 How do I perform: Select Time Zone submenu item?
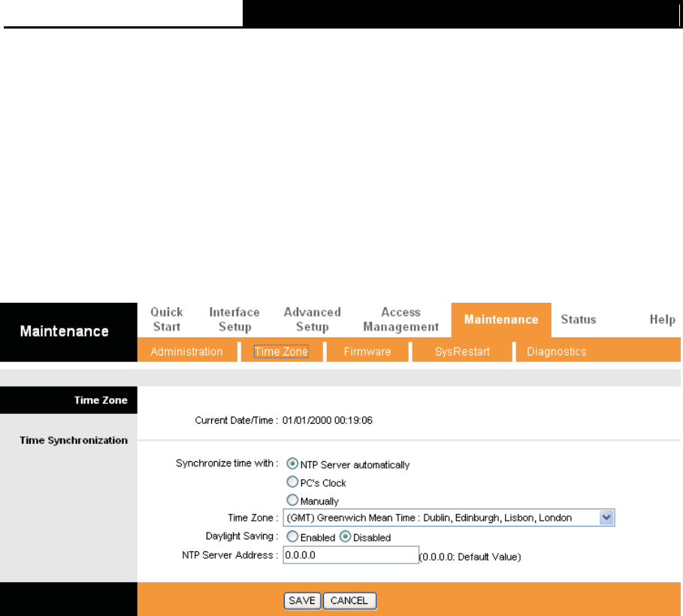281,352
